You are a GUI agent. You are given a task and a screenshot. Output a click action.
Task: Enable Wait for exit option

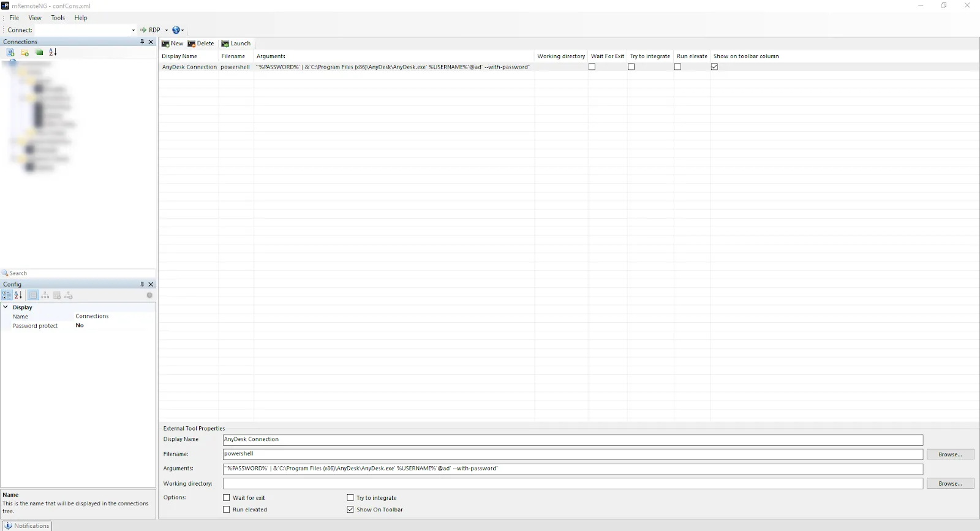pos(227,498)
